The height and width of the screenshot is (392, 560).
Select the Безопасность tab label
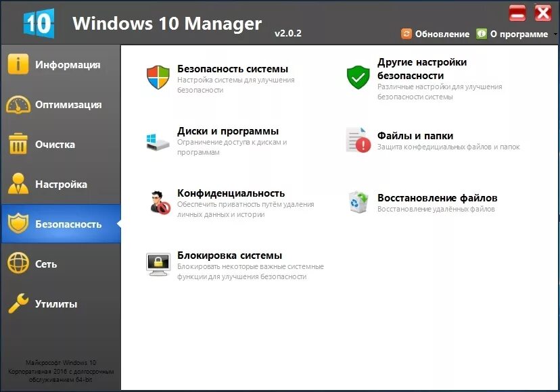click(x=68, y=224)
